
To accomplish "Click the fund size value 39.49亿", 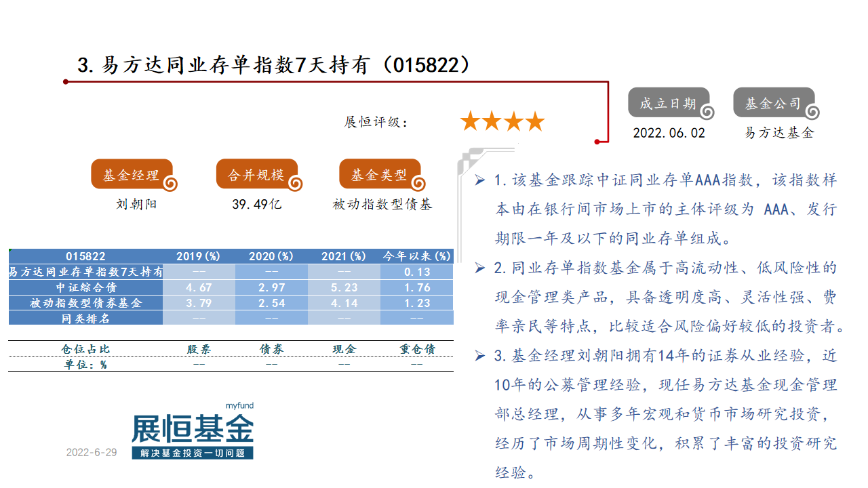I will (257, 204).
